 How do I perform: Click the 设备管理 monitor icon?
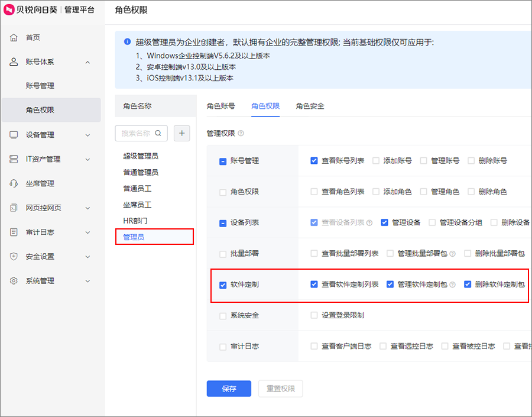tap(14, 135)
